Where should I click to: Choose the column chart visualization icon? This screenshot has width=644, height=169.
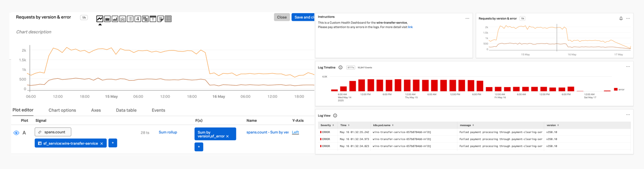[115, 19]
